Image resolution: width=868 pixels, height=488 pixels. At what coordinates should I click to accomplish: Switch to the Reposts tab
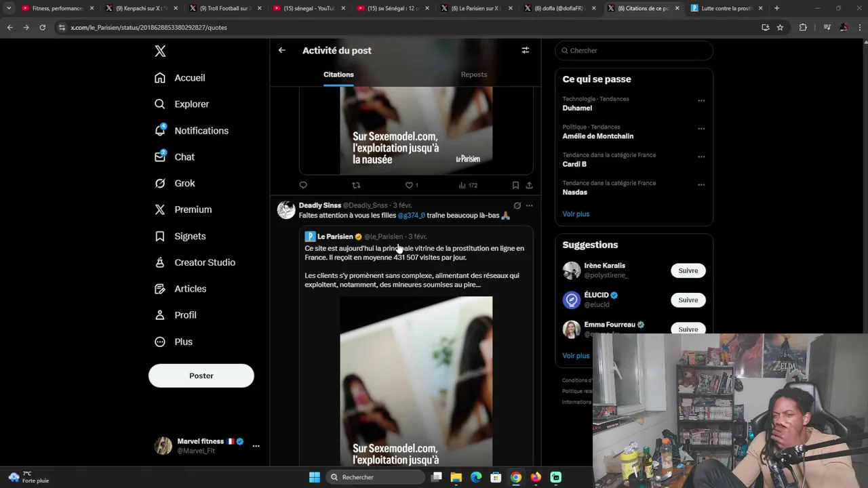[x=474, y=75]
